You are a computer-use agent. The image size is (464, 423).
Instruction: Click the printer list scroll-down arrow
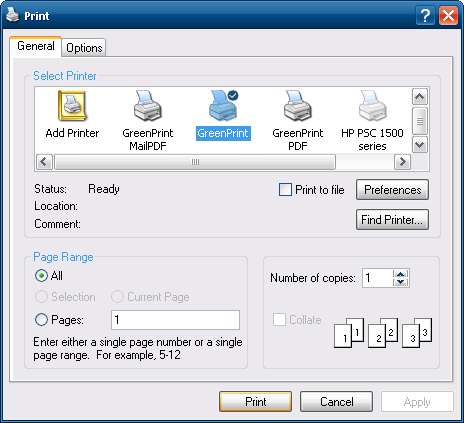click(x=420, y=145)
